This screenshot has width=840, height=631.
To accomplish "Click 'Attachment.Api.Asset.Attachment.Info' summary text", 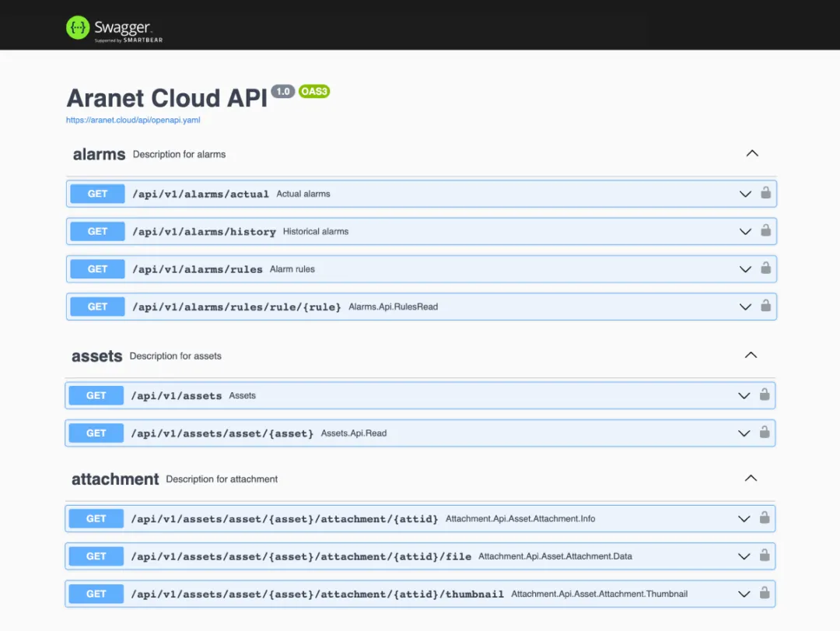I will [520, 519].
